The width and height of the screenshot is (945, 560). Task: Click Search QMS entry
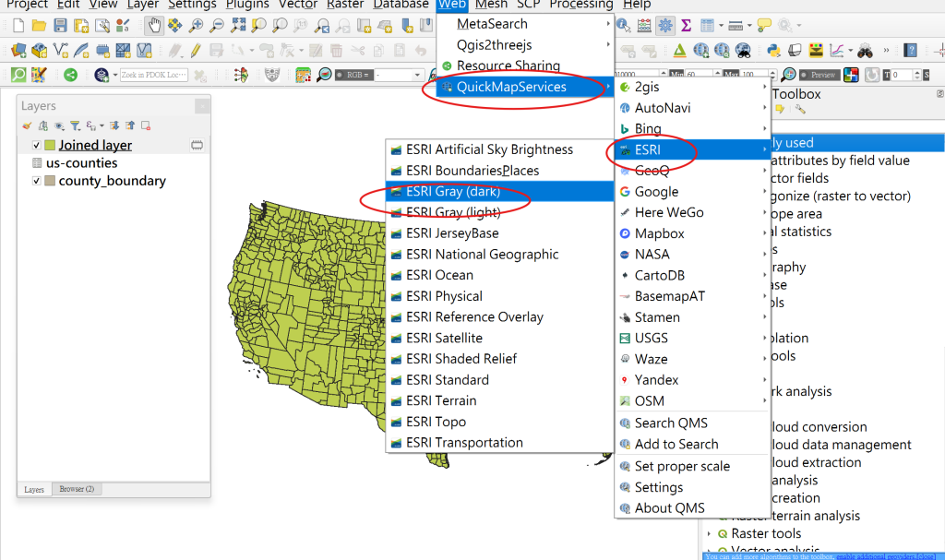pos(692,423)
